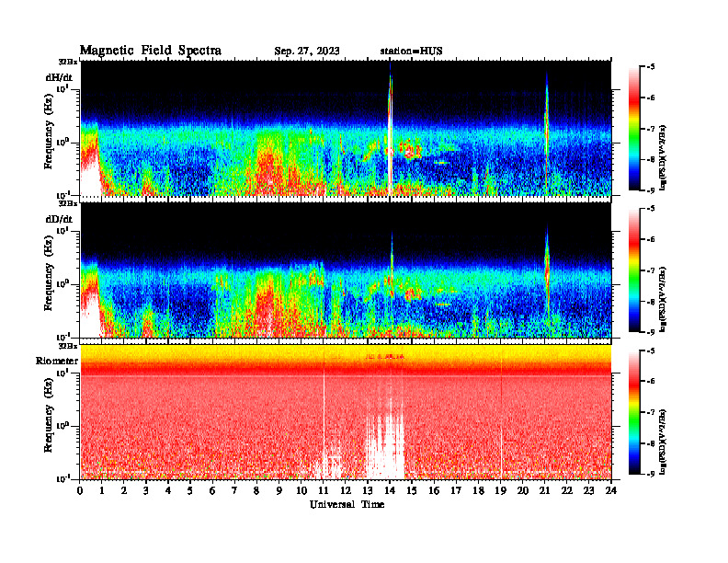Click the hour 0 tick label on time axis
Screen dimensions: 728x563
pos(80,490)
